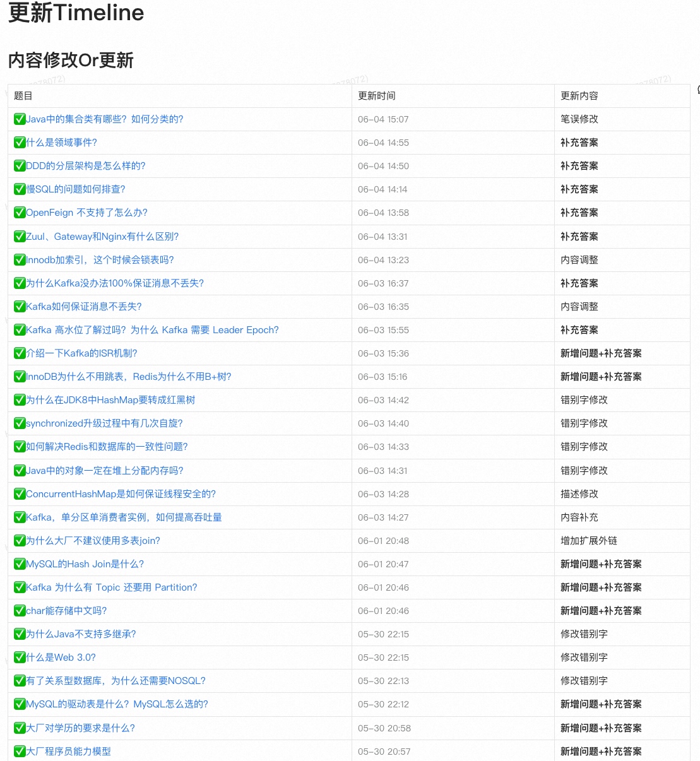Open the Java集合类 question link
This screenshot has height=761, width=700.
tap(104, 119)
